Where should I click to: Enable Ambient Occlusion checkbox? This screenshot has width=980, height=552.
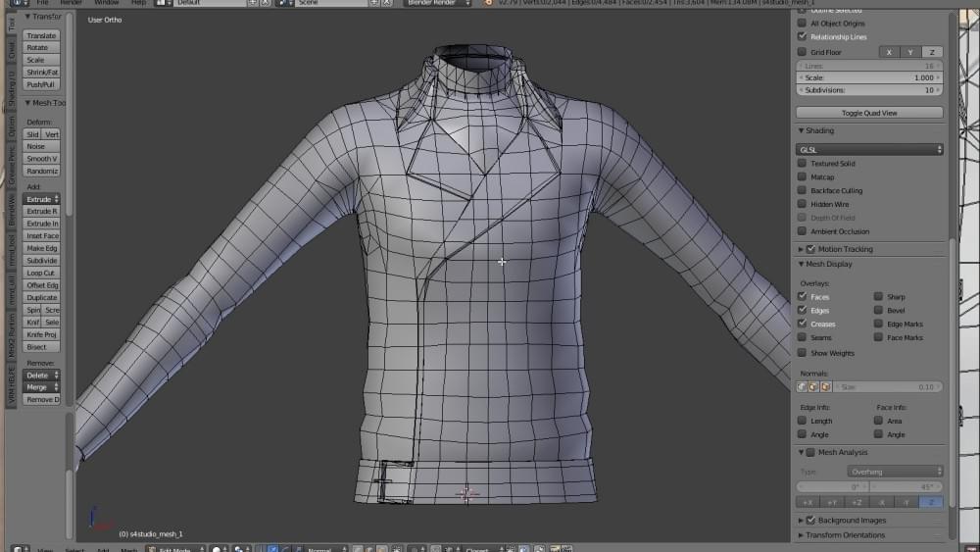(802, 231)
